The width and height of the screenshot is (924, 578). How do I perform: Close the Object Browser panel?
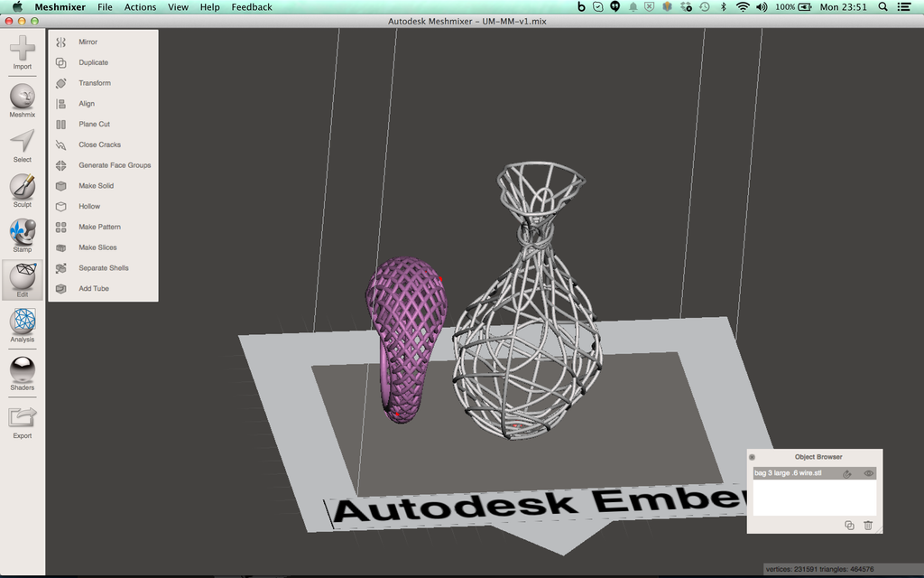click(x=752, y=457)
